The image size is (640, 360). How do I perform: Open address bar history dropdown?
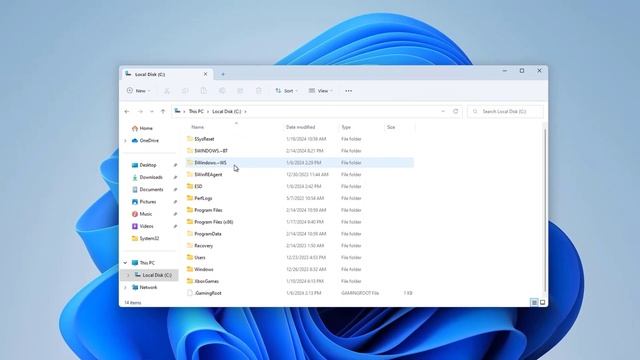click(x=443, y=111)
